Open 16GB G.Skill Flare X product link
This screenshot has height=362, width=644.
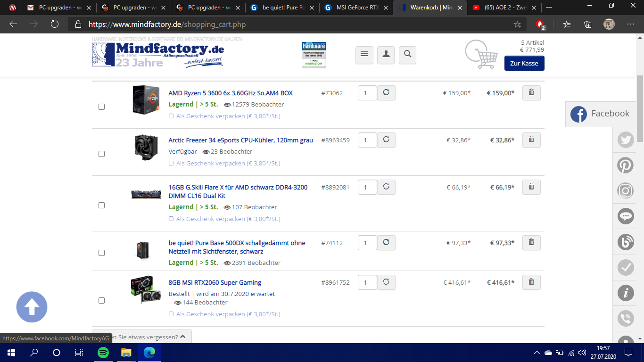pyautogui.click(x=238, y=191)
